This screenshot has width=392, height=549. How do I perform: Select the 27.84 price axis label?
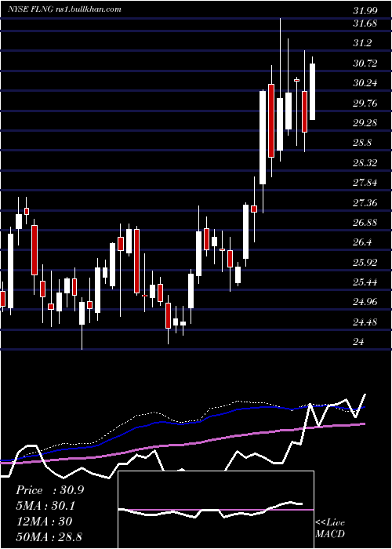tap(365, 183)
